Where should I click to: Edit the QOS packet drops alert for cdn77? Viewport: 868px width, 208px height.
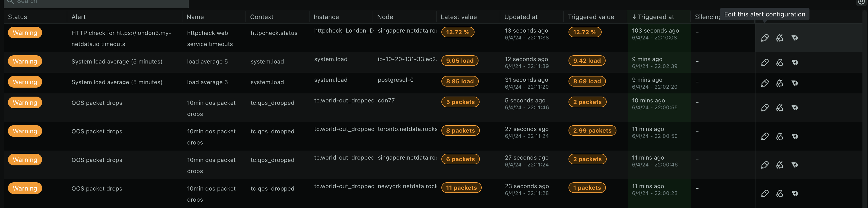764,108
